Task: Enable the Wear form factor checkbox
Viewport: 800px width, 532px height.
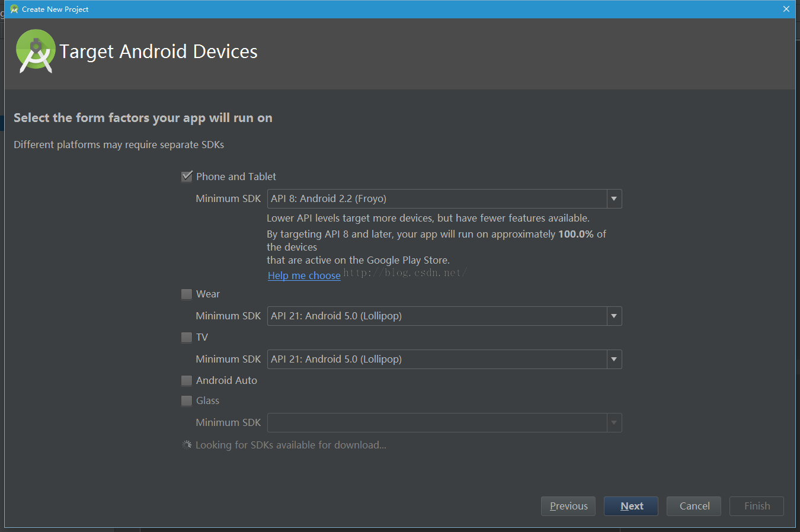Action: tap(187, 294)
